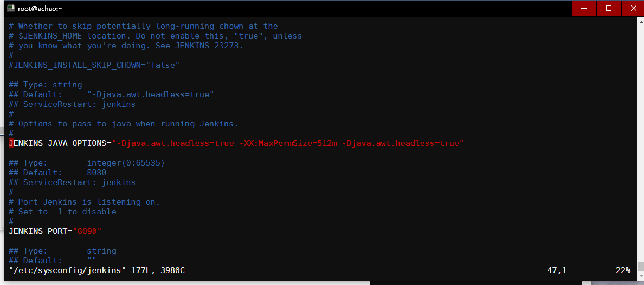Click the JENKINS_PORT variable name
This screenshot has width=644, height=285.
[x=38, y=231]
